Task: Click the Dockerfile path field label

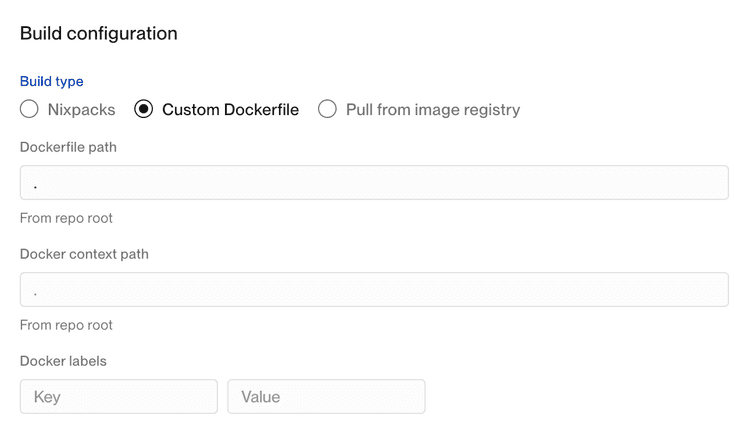Action: [68, 147]
